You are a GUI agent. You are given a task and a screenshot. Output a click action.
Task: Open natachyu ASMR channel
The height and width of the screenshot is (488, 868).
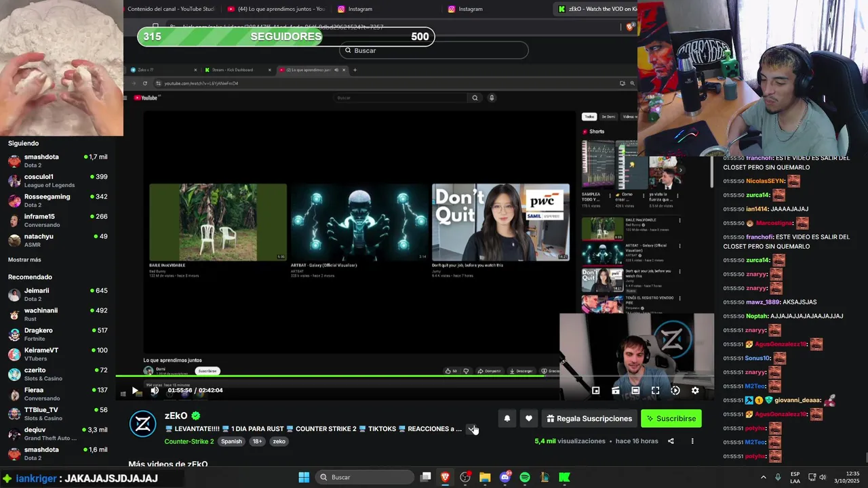pyautogui.click(x=58, y=240)
